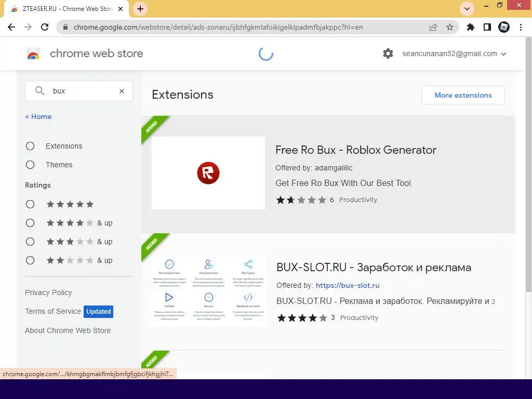Click the Ratings label
This screenshot has width=532, height=399.
click(37, 185)
